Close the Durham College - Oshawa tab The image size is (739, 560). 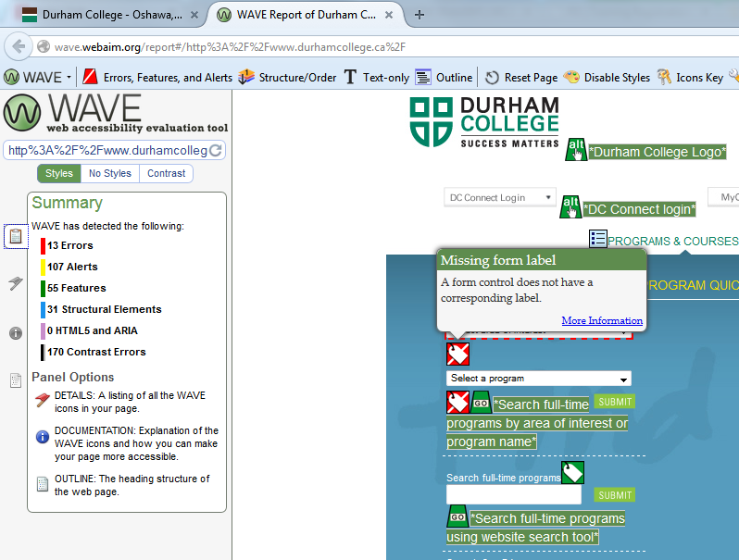coord(194,15)
